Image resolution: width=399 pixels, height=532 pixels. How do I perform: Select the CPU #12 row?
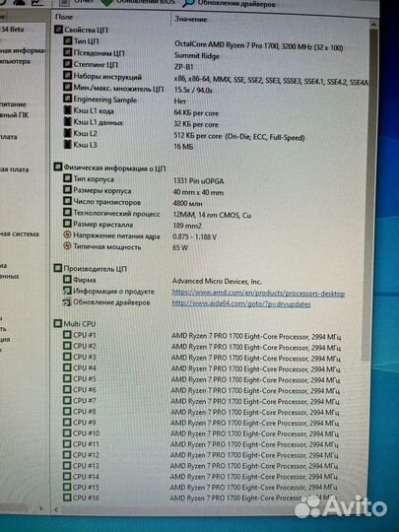[x=201, y=455]
